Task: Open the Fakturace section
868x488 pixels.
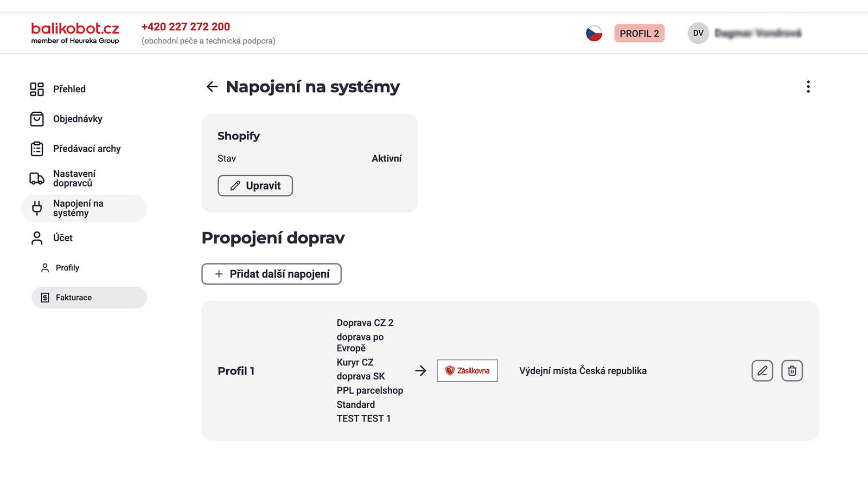Action: 89,298
